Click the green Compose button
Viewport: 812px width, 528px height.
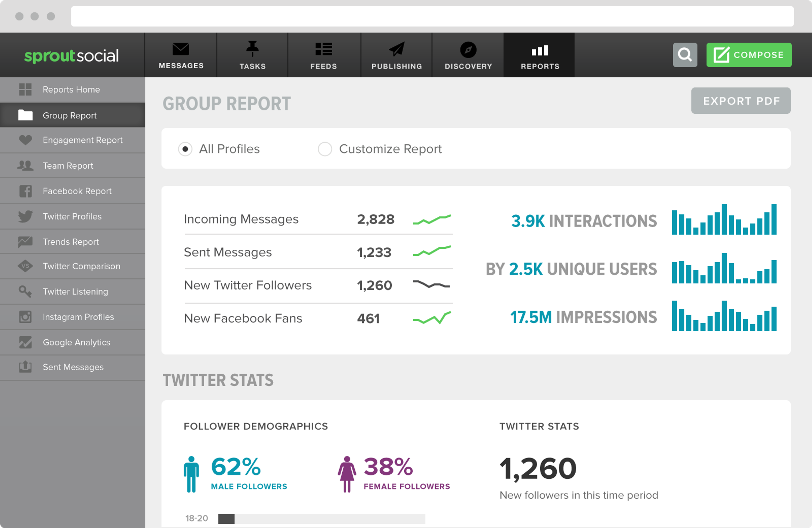click(749, 55)
